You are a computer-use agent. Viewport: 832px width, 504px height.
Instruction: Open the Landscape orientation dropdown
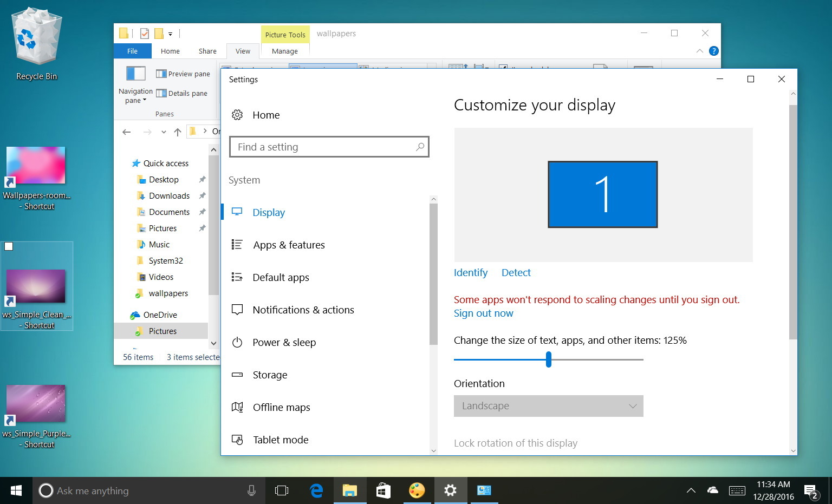click(x=548, y=405)
